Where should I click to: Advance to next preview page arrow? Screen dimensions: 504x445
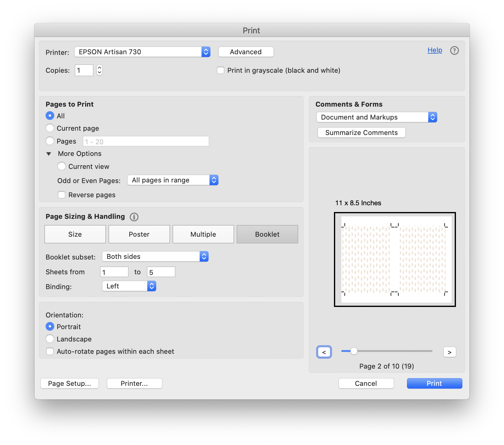(449, 352)
